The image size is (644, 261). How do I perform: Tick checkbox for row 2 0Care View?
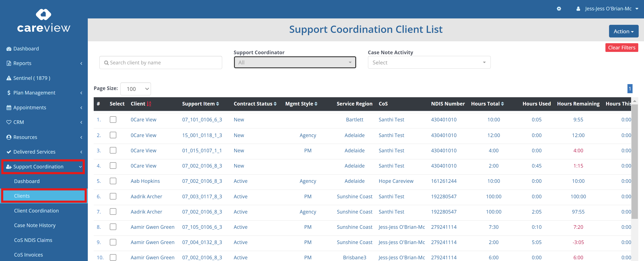[113, 135]
